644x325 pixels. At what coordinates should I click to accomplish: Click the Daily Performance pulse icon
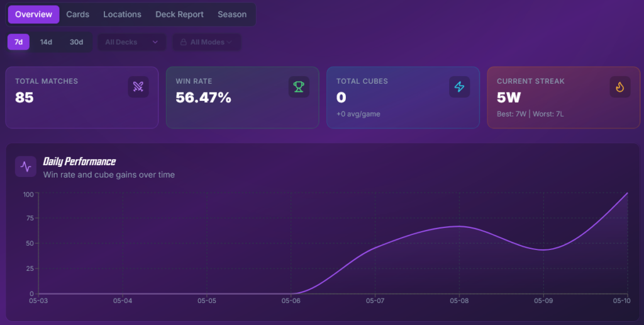[x=26, y=167]
